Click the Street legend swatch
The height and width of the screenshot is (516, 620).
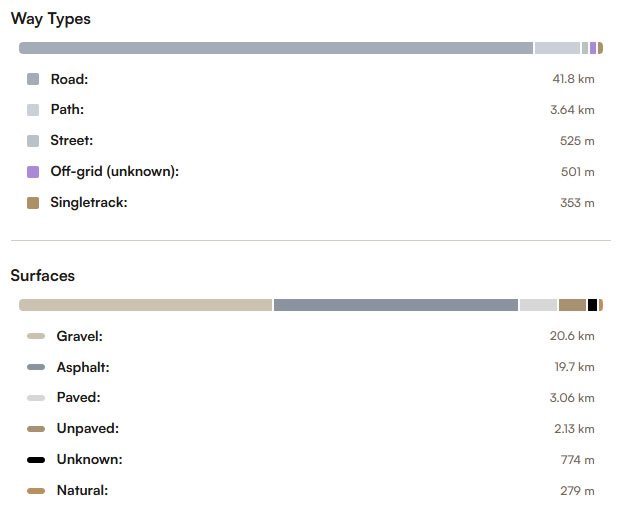33,141
